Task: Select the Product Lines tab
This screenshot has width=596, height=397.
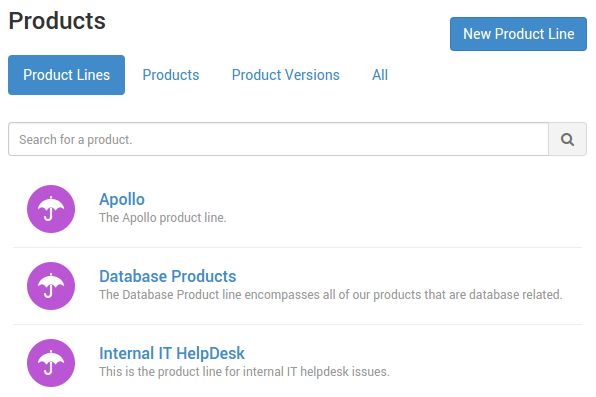Action: point(67,75)
